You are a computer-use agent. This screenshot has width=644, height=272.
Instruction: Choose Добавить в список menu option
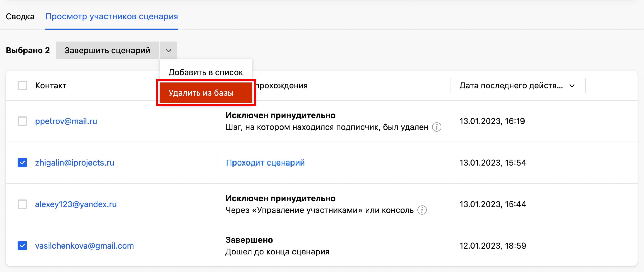click(x=205, y=72)
